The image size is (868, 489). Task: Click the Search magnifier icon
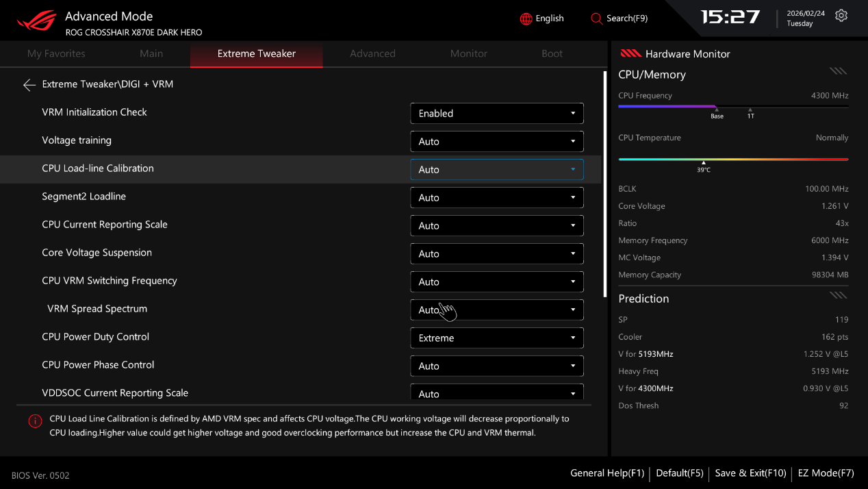point(596,18)
